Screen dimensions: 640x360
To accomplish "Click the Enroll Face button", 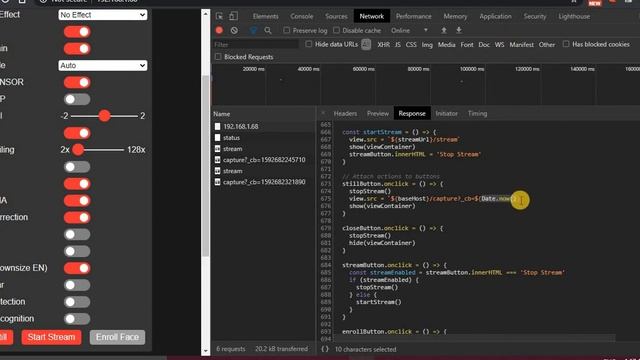I will [118, 337].
